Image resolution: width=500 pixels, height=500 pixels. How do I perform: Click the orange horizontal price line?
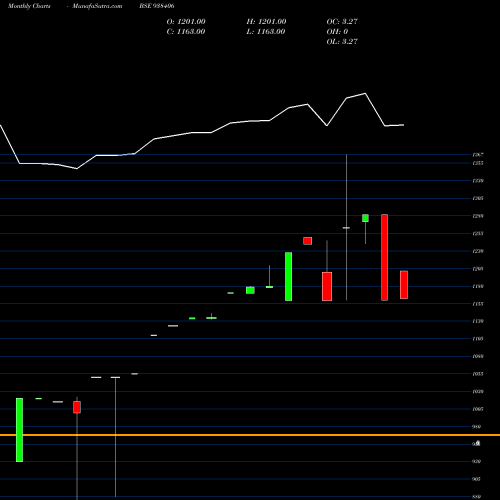click(x=250, y=435)
